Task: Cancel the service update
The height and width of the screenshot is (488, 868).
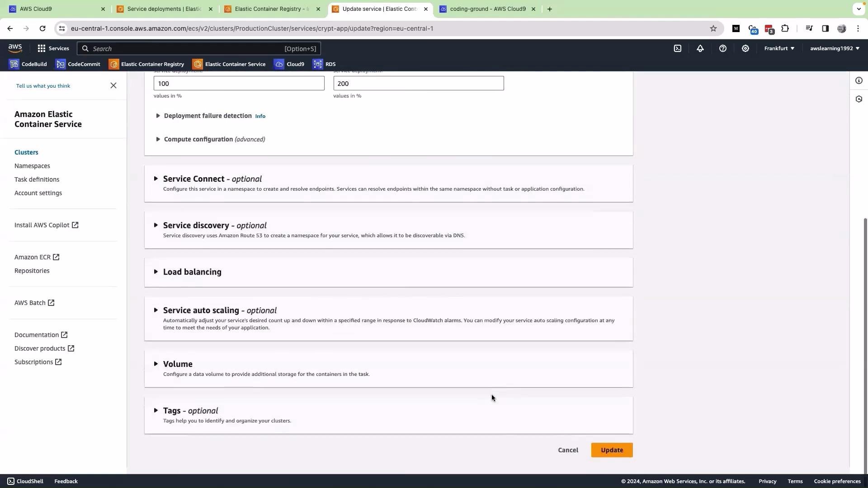Action: (568, 450)
